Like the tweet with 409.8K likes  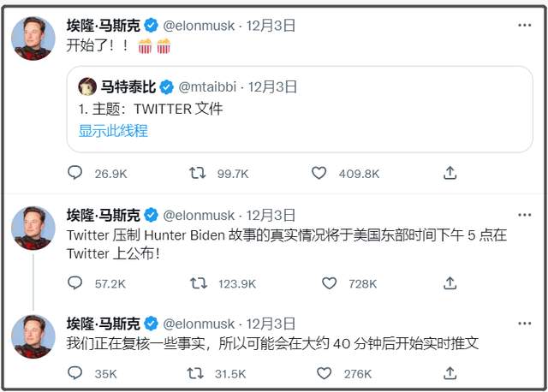(x=319, y=173)
